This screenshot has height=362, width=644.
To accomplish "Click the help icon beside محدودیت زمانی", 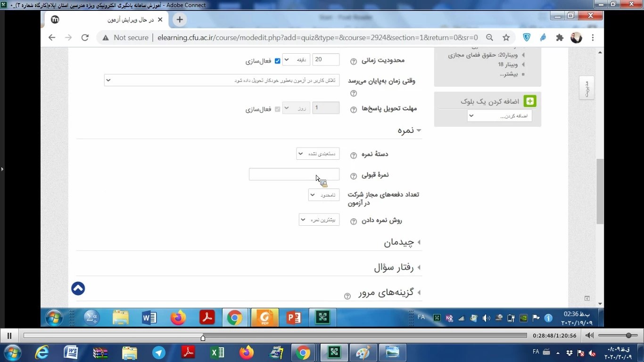I will tap(354, 61).
